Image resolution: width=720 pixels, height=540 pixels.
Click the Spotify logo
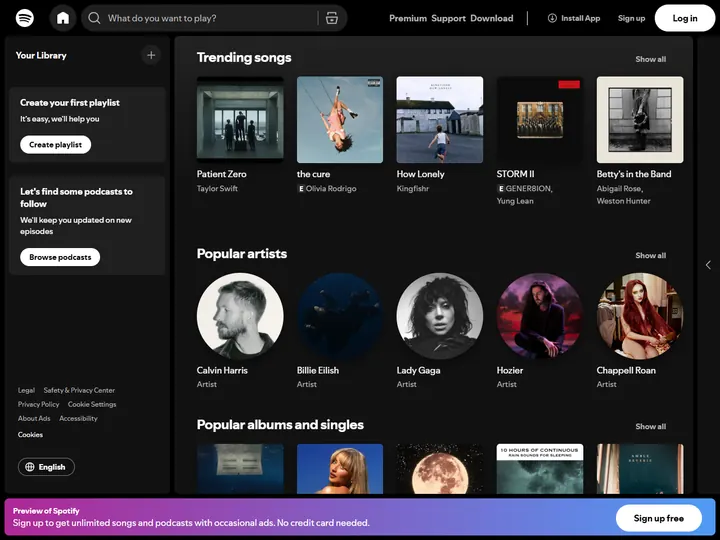click(25, 18)
